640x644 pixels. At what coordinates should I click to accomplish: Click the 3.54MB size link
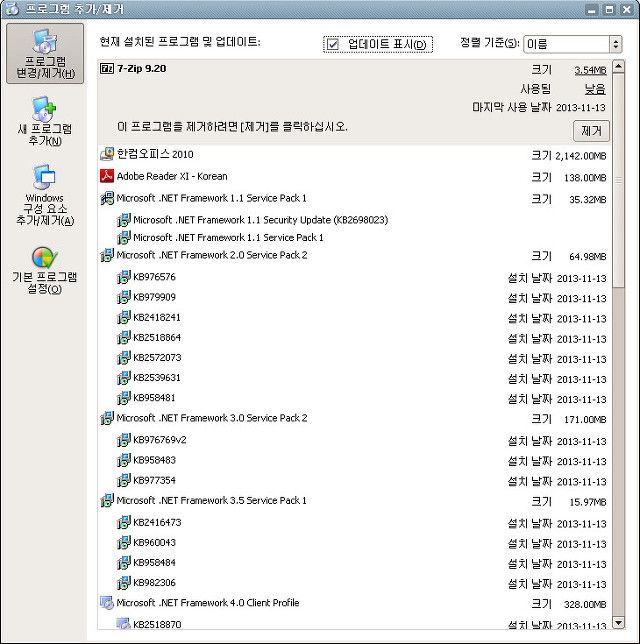point(590,71)
